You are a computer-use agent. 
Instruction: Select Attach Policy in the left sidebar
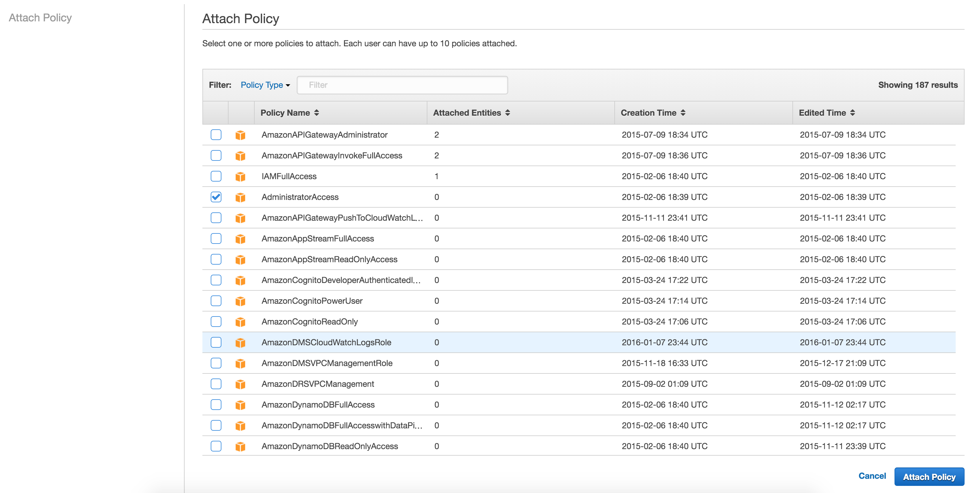(x=40, y=18)
